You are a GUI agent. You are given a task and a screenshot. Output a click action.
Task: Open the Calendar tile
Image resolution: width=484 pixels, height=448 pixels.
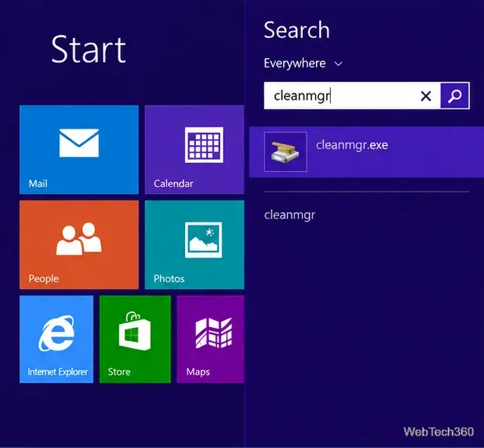click(x=194, y=150)
